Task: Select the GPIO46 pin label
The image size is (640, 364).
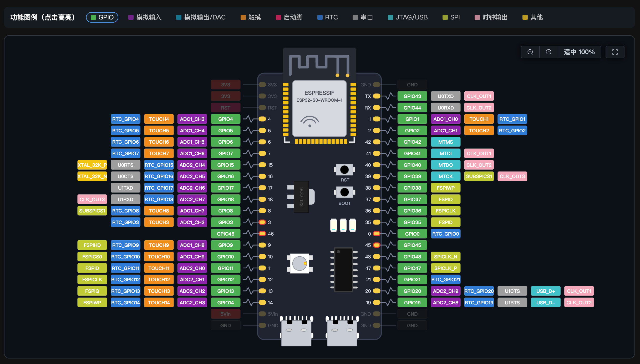Action: click(226, 234)
